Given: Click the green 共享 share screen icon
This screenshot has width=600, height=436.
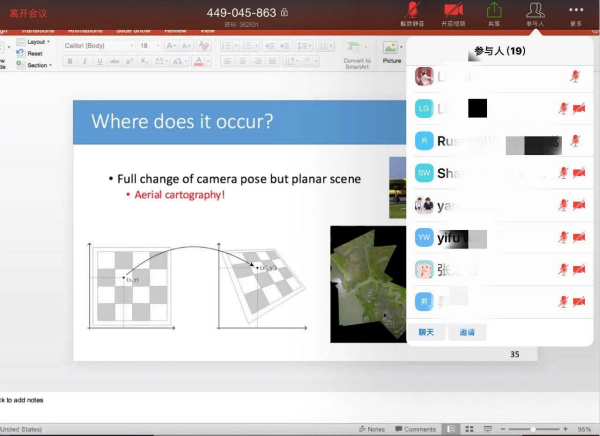Looking at the screenshot, I should coord(494,12).
